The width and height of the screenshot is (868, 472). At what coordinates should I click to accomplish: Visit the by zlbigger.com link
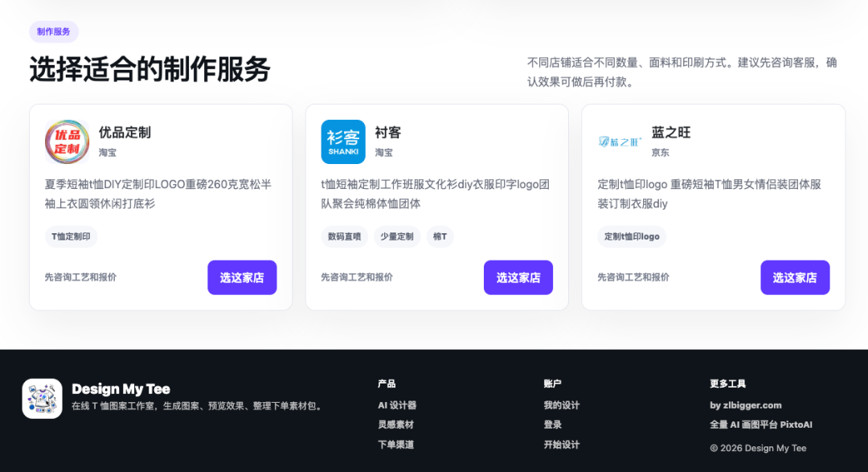[x=746, y=405]
